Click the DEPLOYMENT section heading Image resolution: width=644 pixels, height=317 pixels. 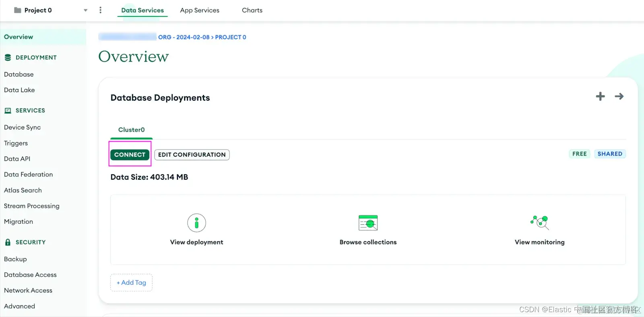click(36, 58)
